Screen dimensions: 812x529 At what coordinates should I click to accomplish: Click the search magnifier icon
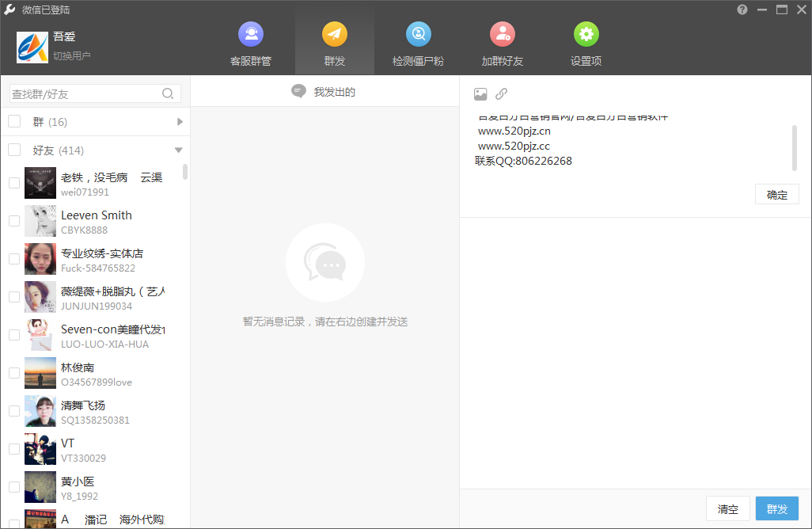[x=168, y=93]
